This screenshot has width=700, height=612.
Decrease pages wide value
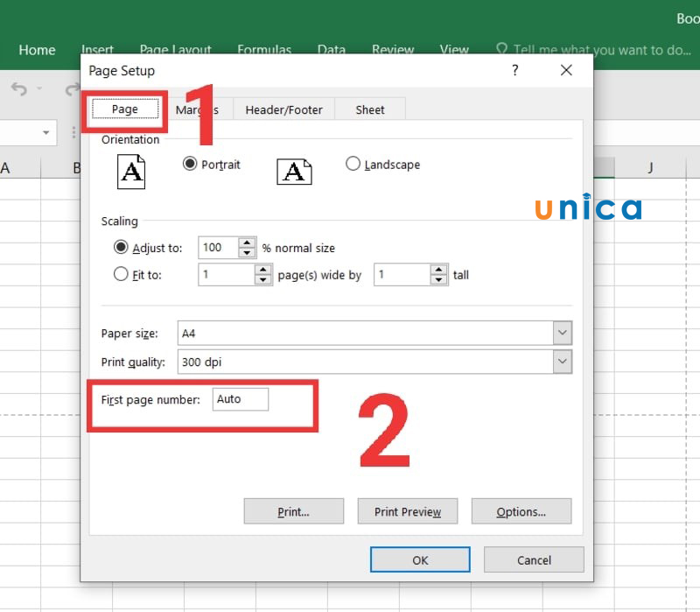point(263,279)
